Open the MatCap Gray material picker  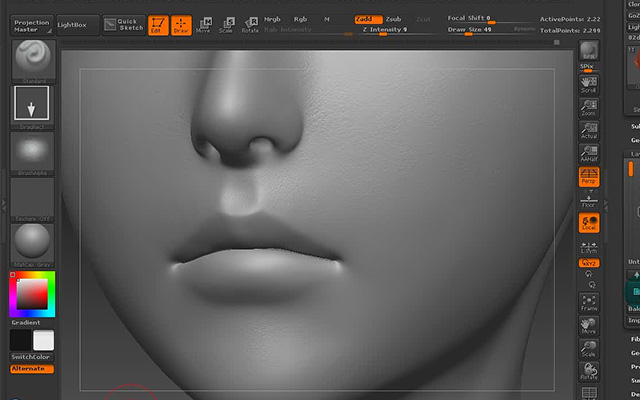32,245
